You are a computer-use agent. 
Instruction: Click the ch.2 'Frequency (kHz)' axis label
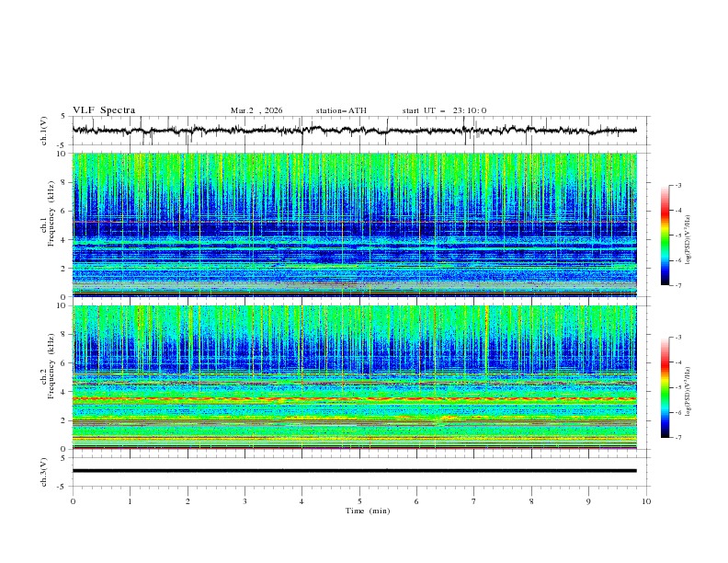click(x=51, y=366)
